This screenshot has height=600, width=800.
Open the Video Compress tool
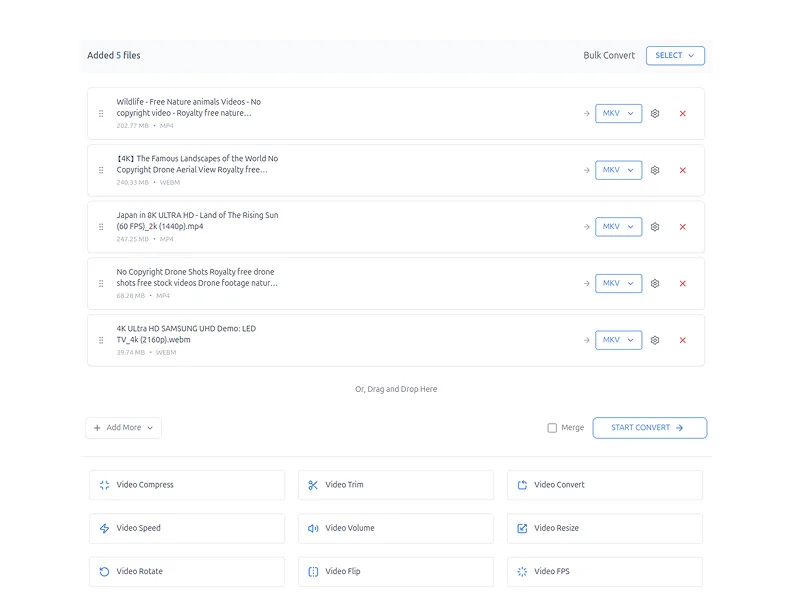click(186, 485)
